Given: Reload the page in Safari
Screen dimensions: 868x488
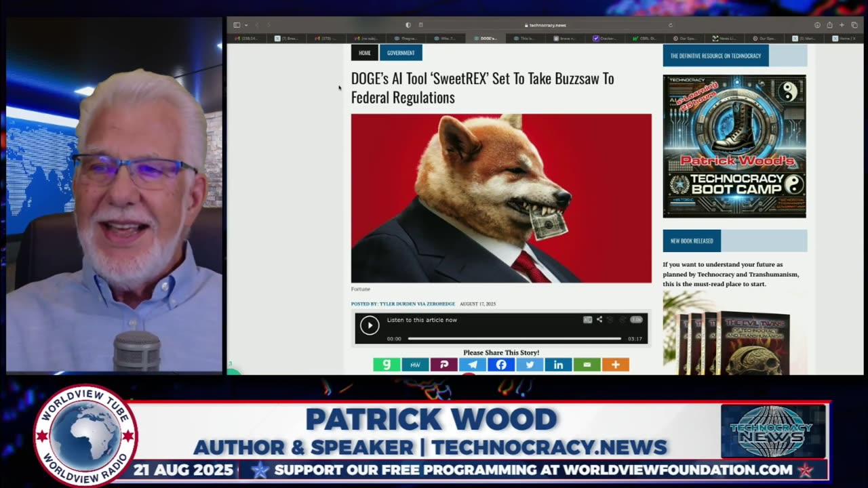Looking at the screenshot, I should pos(670,25).
